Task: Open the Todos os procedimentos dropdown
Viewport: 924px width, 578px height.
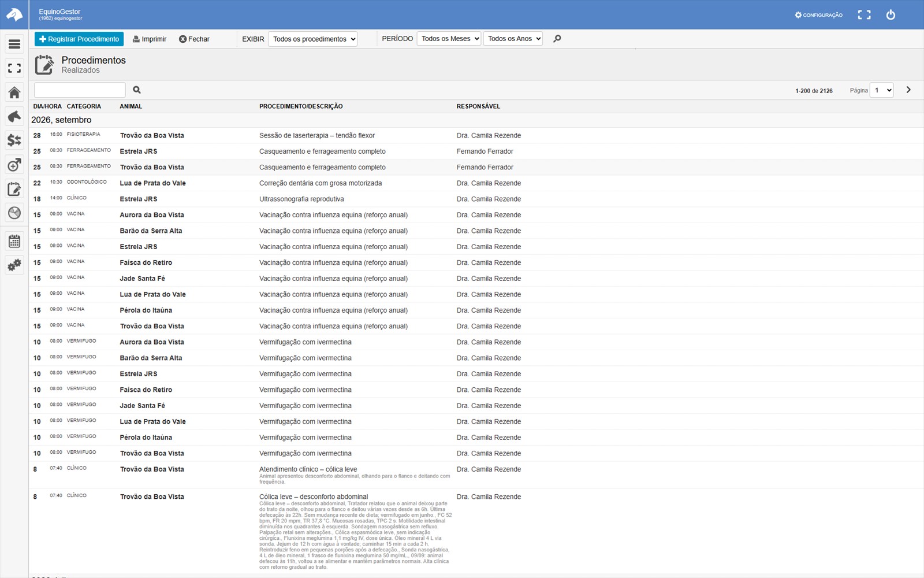Action: [x=312, y=39]
